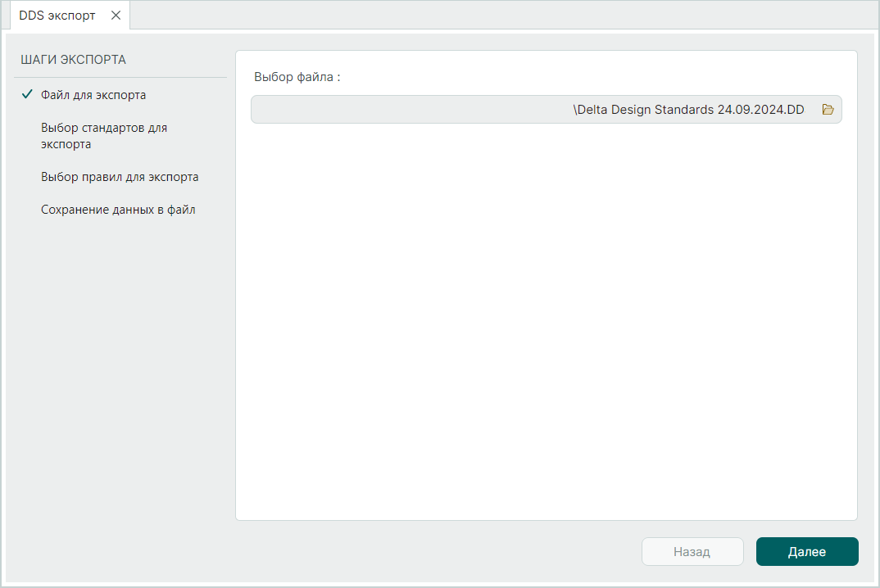Click the Далее button
Viewport: 880px width, 588px height.
pyautogui.click(x=807, y=551)
